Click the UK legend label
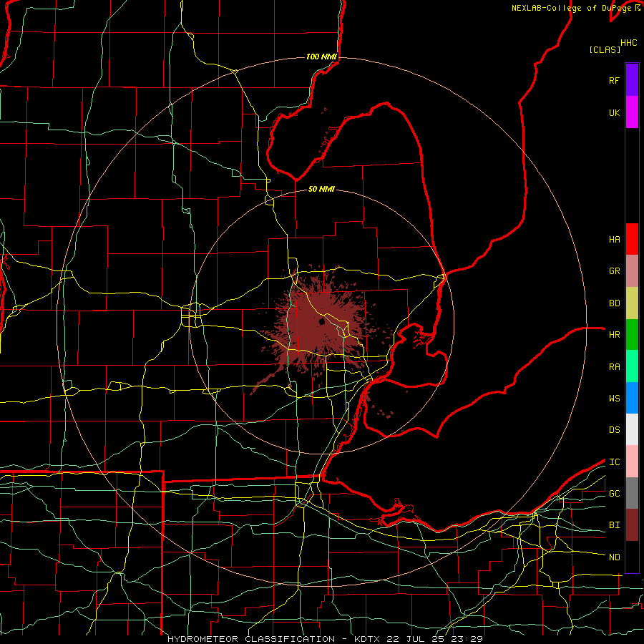Image resolution: width=644 pixels, height=644 pixels. click(x=614, y=112)
